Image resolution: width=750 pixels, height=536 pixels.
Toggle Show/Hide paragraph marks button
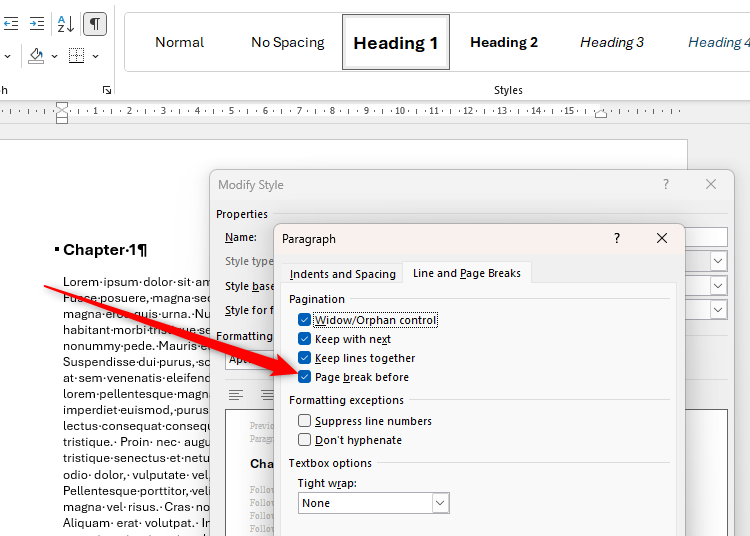tap(94, 23)
